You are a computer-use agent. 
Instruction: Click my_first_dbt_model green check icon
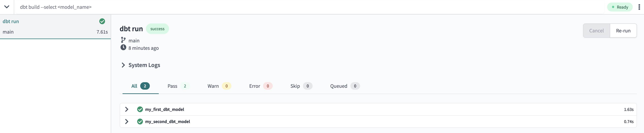click(x=140, y=110)
